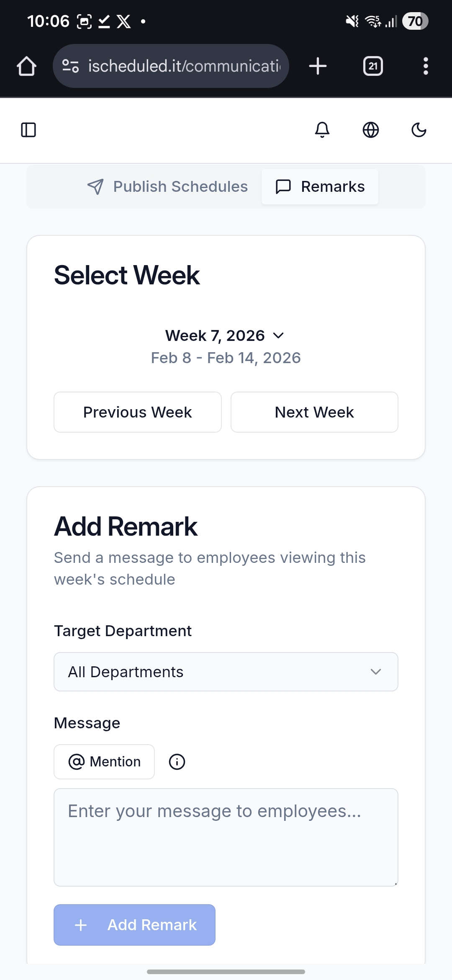Open the language globe icon
452x980 pixels.
tap(371, 130)
